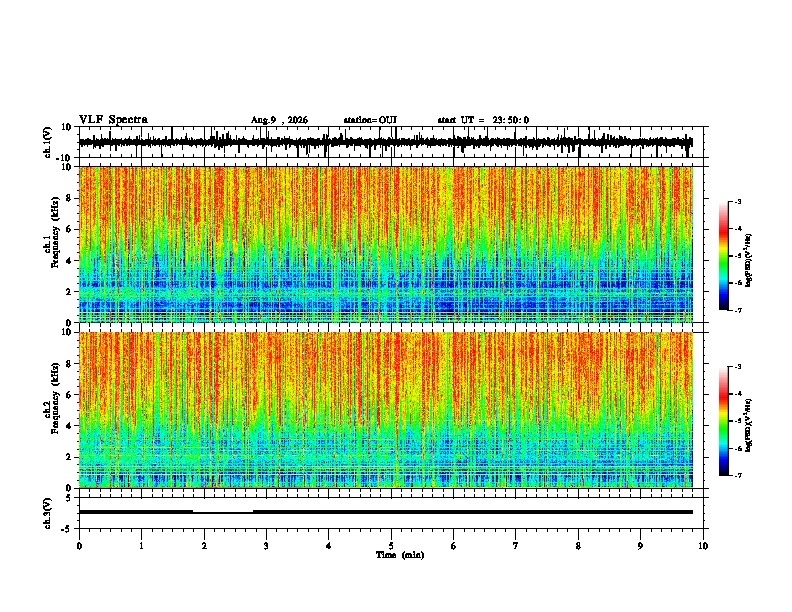The width and height of the screenshot is (792, 612).
Task: Click the "ch.3(V)" axis label
Action: pos(48,513)
